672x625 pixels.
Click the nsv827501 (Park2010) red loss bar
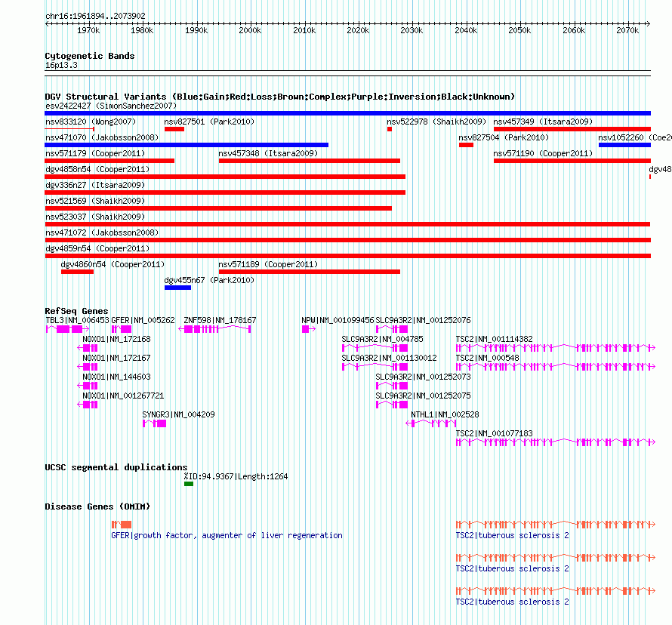tap(174, 129)
